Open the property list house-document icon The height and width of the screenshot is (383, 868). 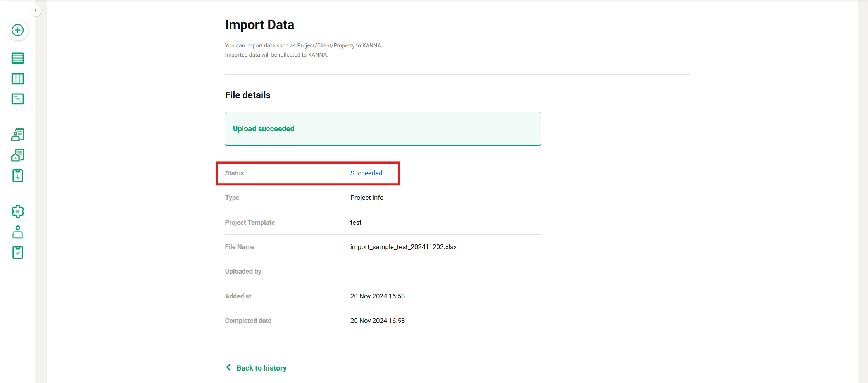[18, 155]
